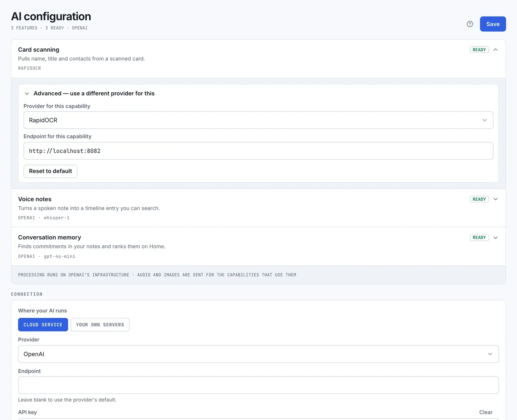Click the 'Finds commitments in your notes' description

point(92,246)
